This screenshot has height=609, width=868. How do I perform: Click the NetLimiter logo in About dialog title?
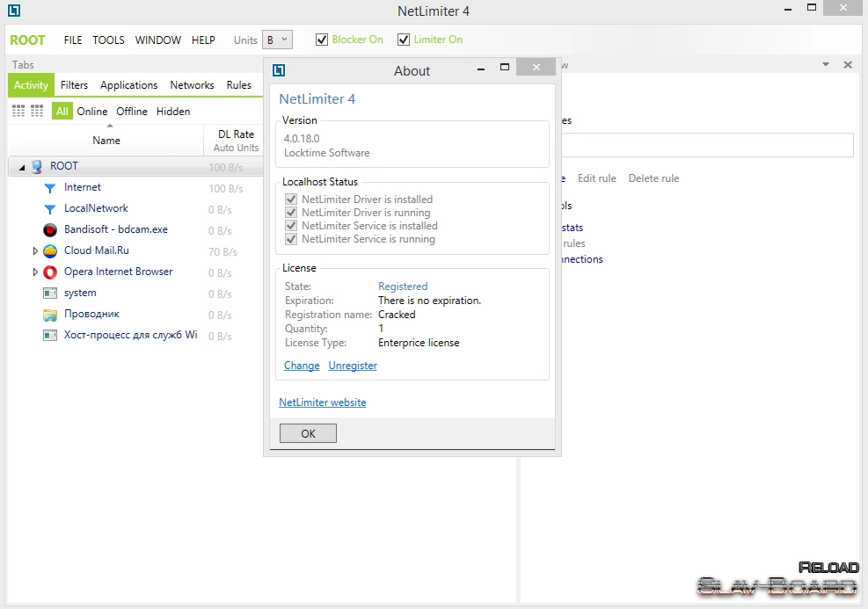pyautogui.click(x=279, y=70)
